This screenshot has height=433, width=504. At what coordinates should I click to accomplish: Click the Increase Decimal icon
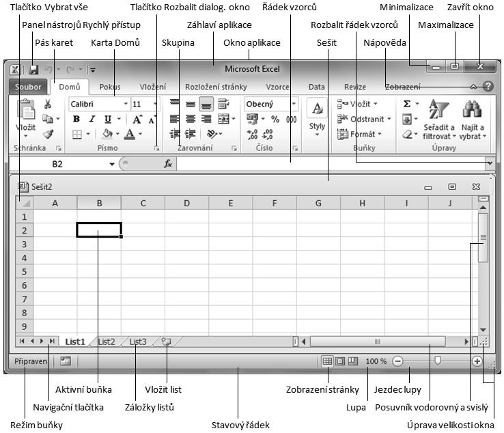point(252,135)
